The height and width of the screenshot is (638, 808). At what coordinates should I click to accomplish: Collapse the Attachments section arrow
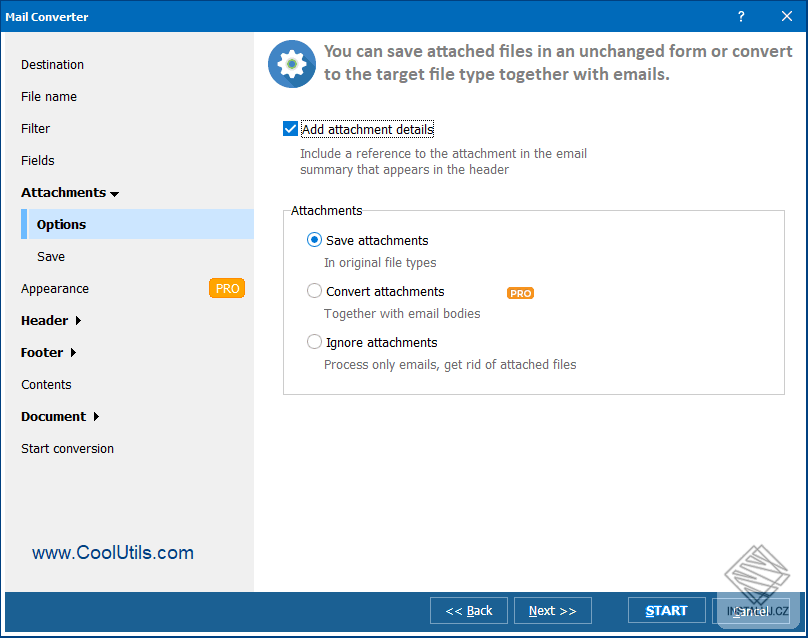pos(114,194)
